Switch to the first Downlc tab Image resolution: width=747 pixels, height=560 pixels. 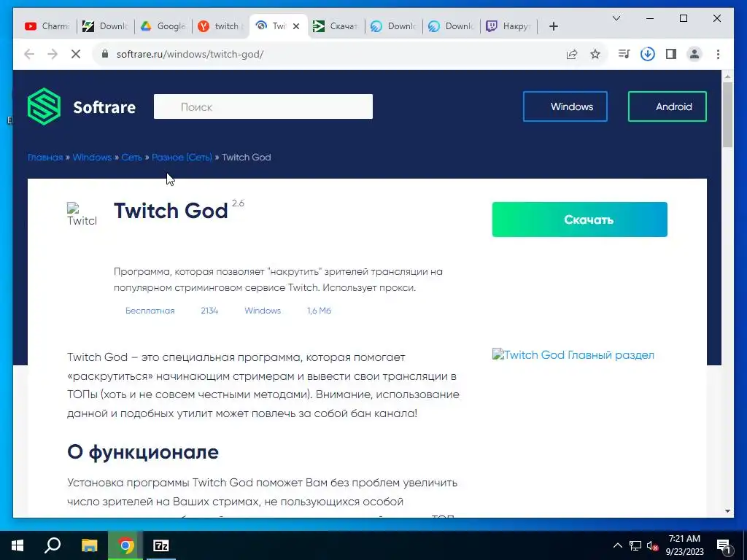click(106, 26)
